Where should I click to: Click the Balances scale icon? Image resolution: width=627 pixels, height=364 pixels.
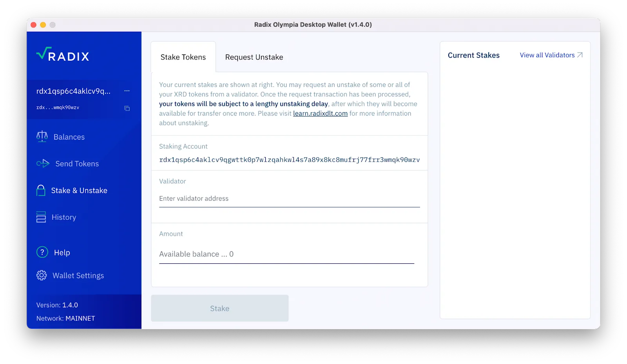pos(42,136)
